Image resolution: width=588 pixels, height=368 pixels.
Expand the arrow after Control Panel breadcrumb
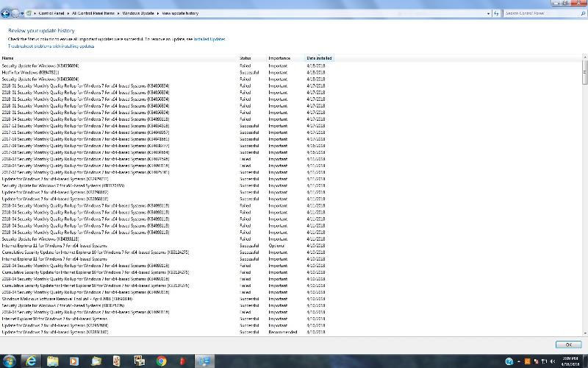(x=68, y=13)
